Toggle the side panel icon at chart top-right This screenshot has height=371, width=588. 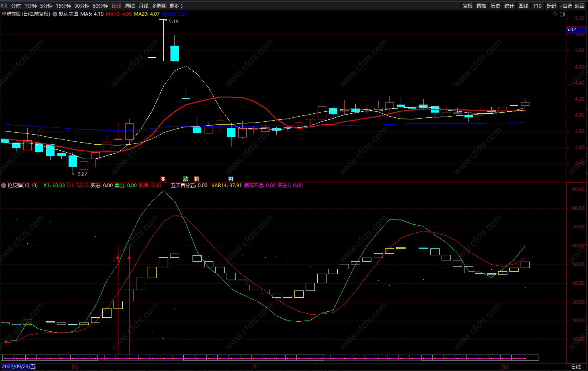[x=562, y=14]
